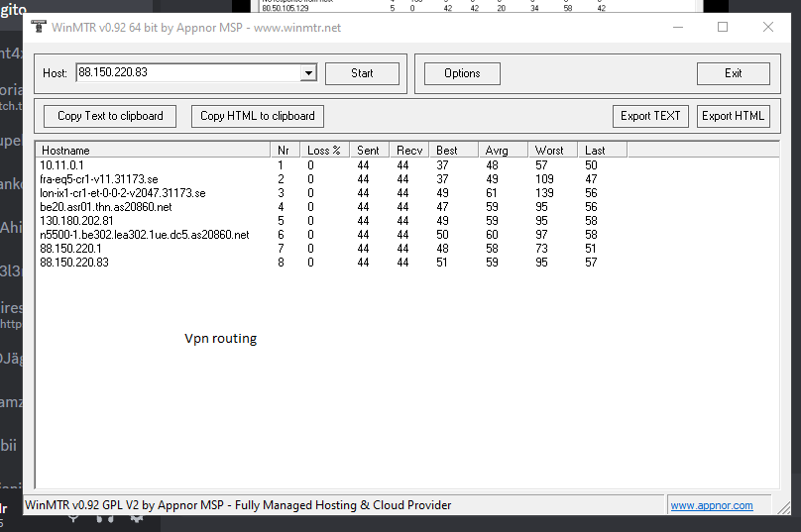This screenshot has height=532, width=801.
Task: Click Export HTML button
Action: click(733, 116)
